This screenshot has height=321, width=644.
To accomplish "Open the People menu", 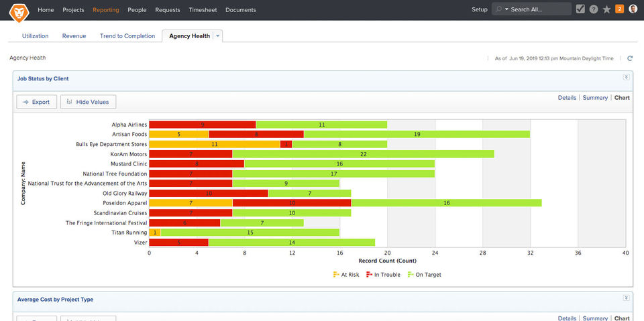I will (137, 10).
